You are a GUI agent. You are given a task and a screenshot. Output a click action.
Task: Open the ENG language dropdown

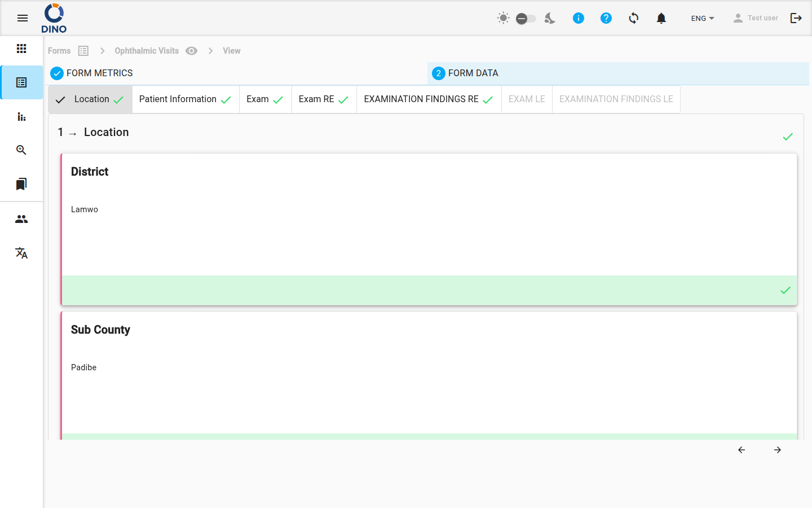click(703, 18)
